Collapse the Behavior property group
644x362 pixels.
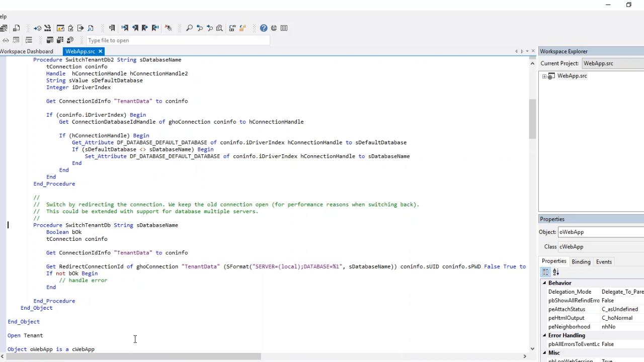544,283
